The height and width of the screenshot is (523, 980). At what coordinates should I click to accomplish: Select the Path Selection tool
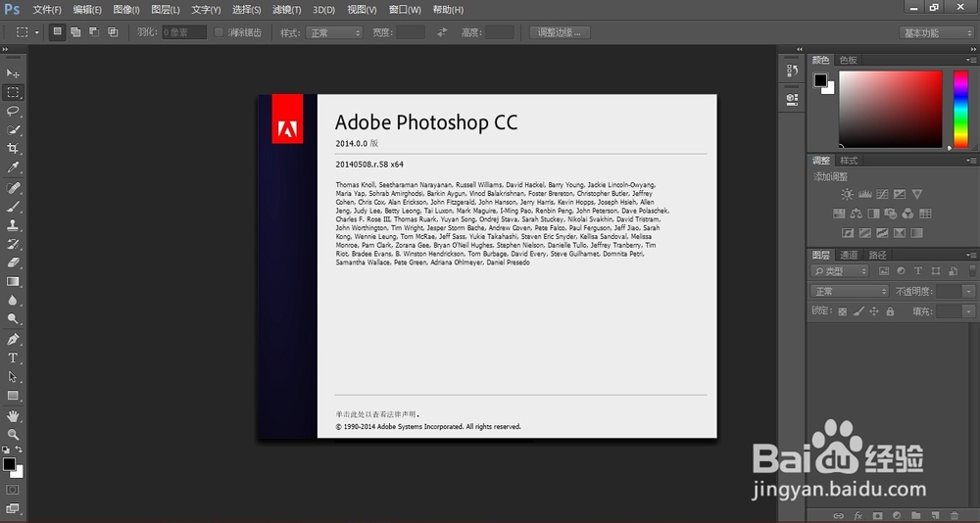(13, 377)
